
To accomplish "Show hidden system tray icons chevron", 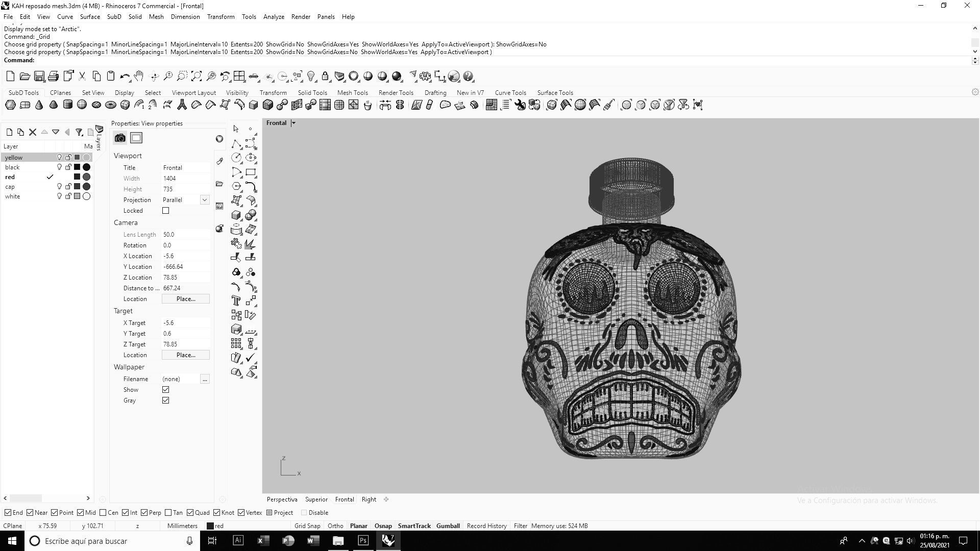I will click(x=862, y=541).
